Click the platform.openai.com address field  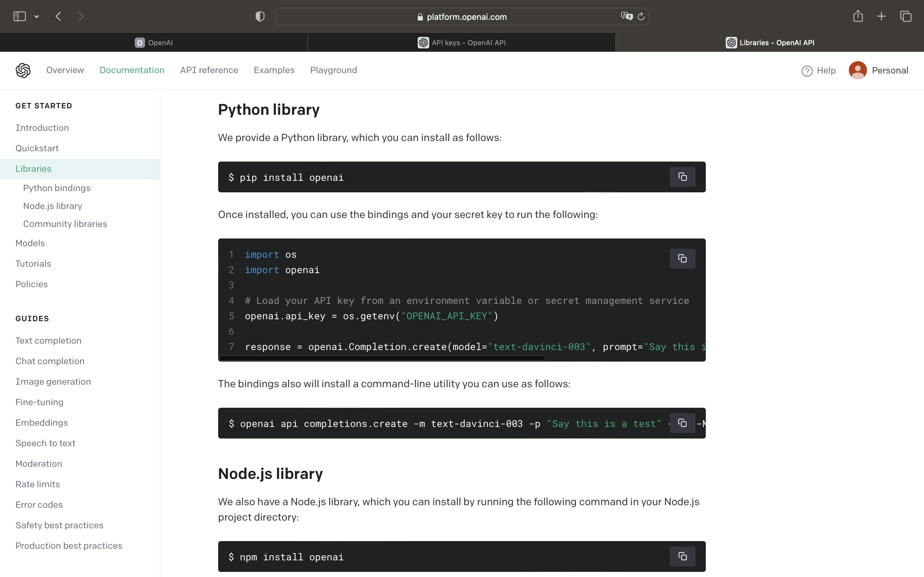462,17
